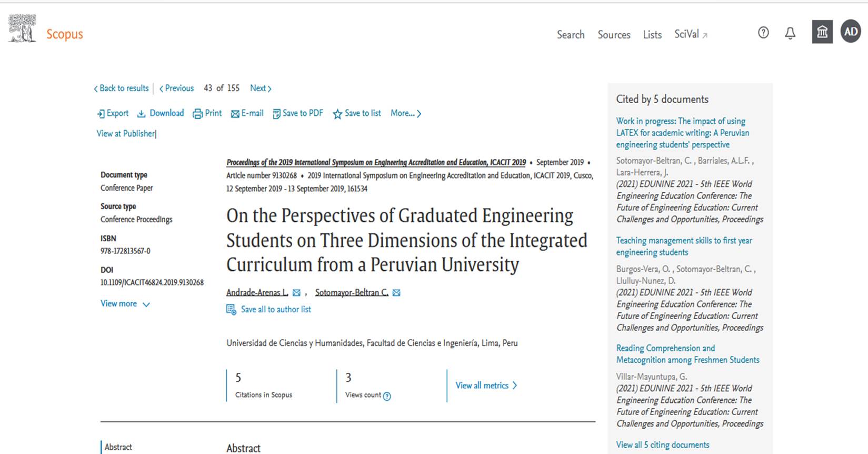Open notifications bell icon
The height and width of the screenshot is (454, 868).
point(790,33)
